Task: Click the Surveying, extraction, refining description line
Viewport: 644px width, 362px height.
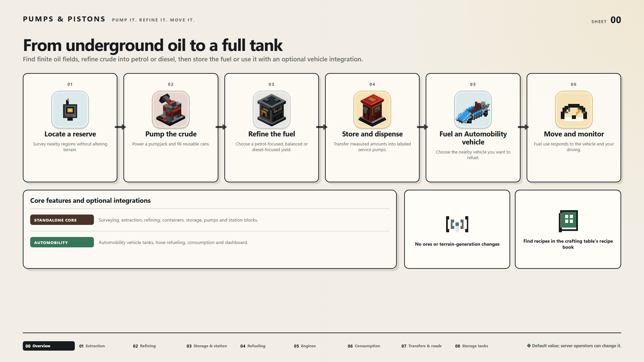Action: [178, 220]
